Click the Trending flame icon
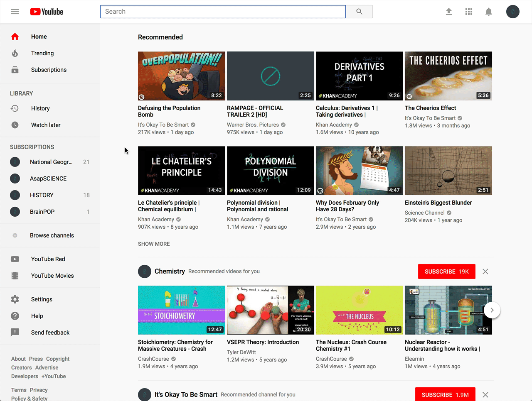532x401 pixels. click(15, 53)
